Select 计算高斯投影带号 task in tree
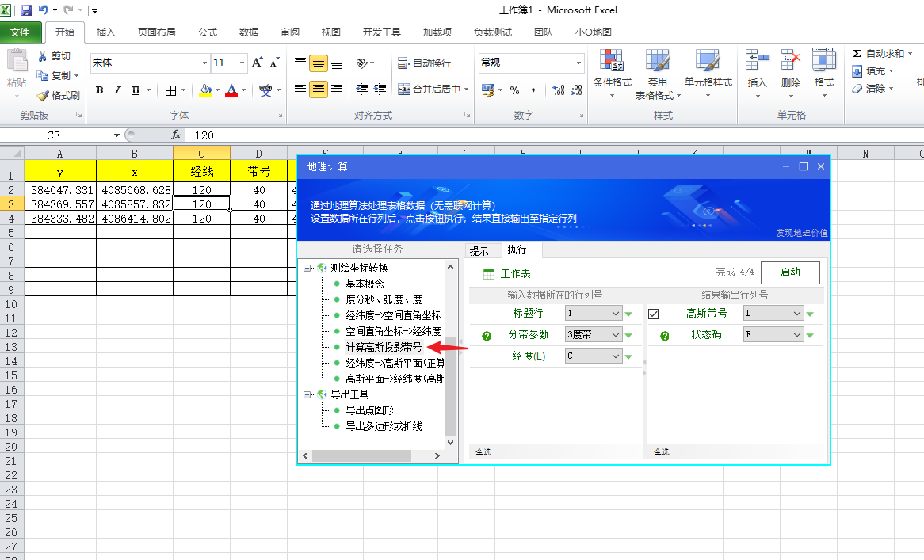This screenshot has height=560, width=924. (384, 348)
